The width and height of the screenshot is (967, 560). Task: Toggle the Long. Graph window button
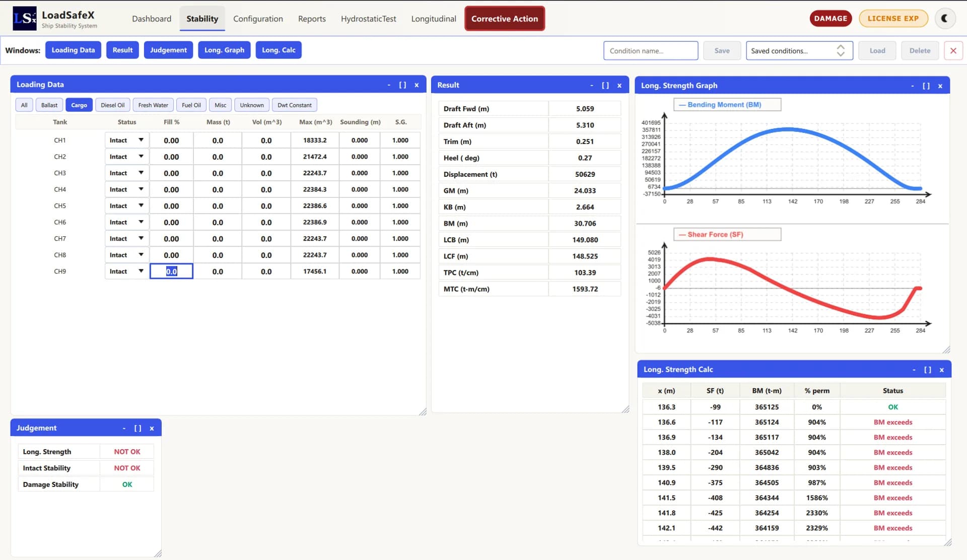[x=224, y=50]
